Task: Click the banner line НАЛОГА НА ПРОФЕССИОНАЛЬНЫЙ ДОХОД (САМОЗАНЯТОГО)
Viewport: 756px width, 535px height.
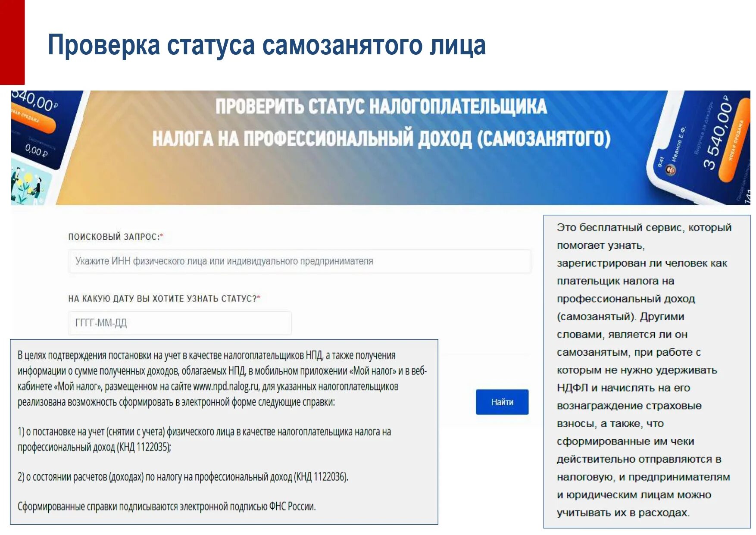Action: click(x=381, y=139)
